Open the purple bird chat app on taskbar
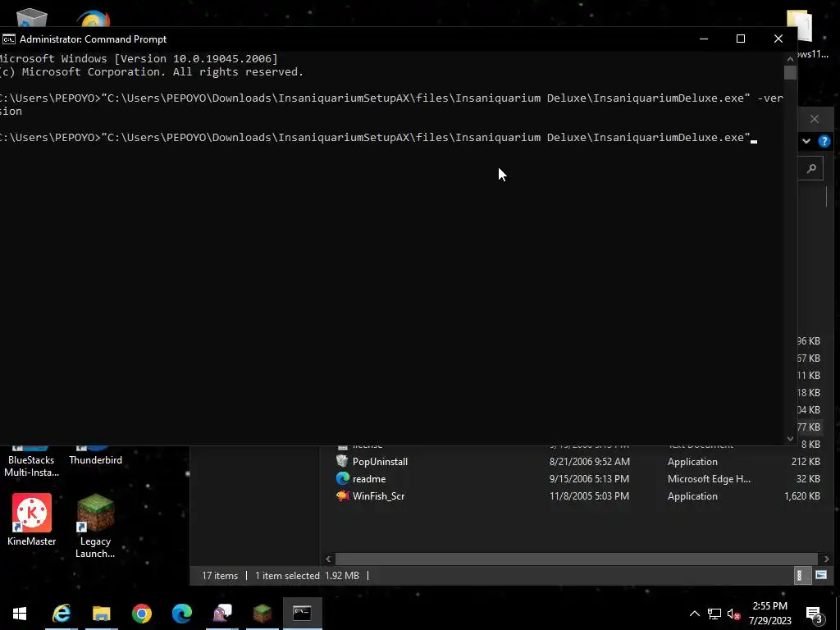 tap(221, 614)
